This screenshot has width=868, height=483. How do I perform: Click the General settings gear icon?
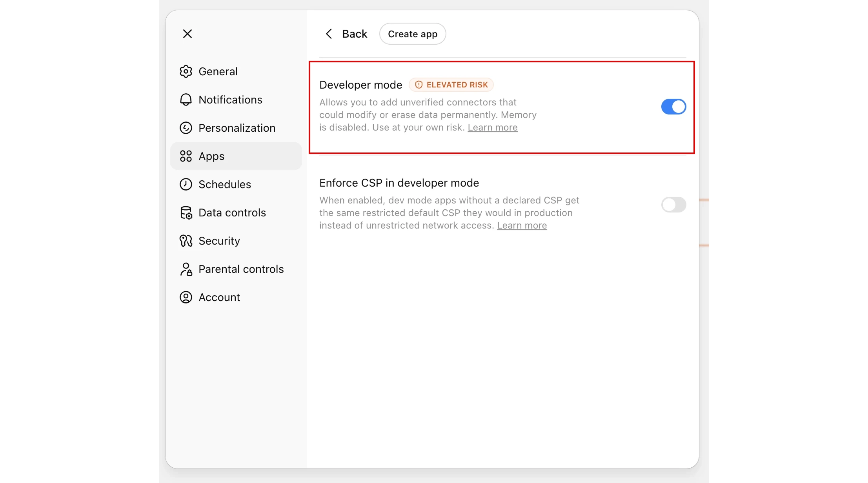point(186,71)
